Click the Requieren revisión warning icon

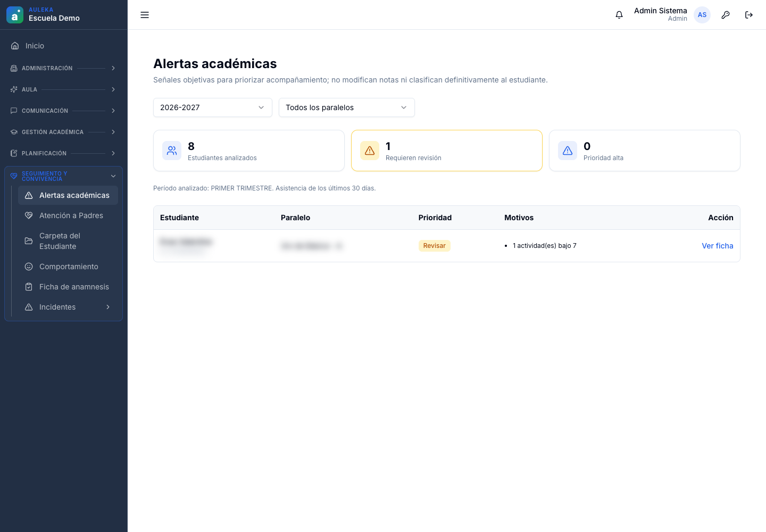coord(370,151)
